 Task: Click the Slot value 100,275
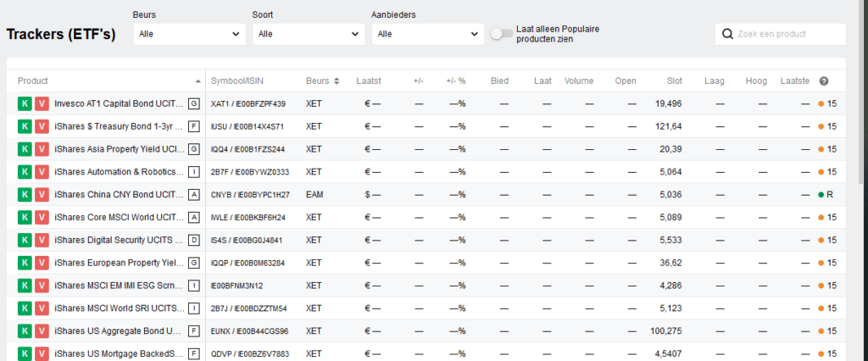tap(666, 330)
